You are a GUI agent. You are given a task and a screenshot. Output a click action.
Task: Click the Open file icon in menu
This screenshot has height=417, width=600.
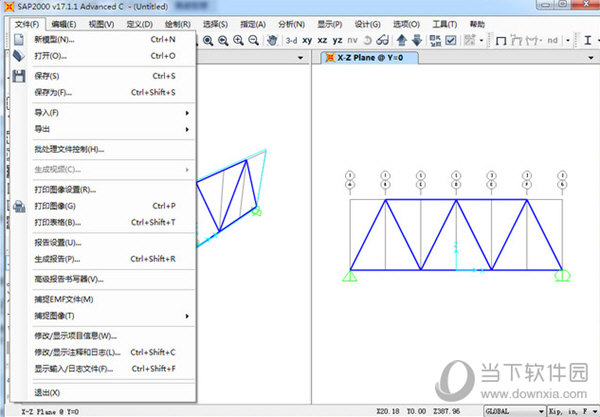coord(18,56)
